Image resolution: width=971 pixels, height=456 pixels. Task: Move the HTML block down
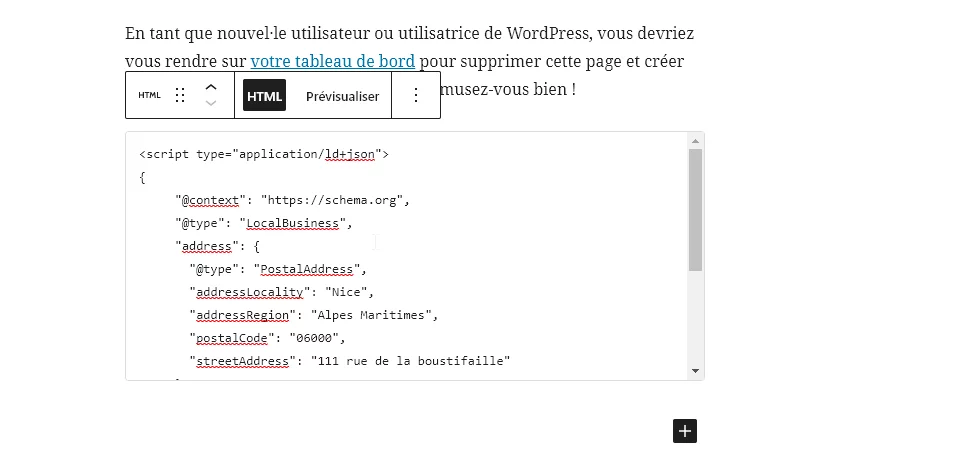[x=211, y=104]
